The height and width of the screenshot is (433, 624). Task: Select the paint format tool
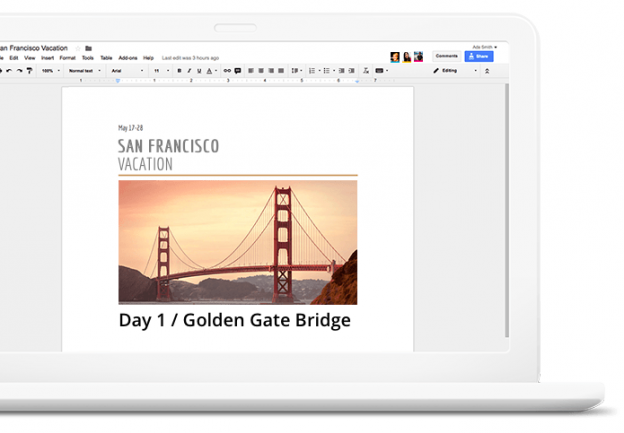click(29, 71)
